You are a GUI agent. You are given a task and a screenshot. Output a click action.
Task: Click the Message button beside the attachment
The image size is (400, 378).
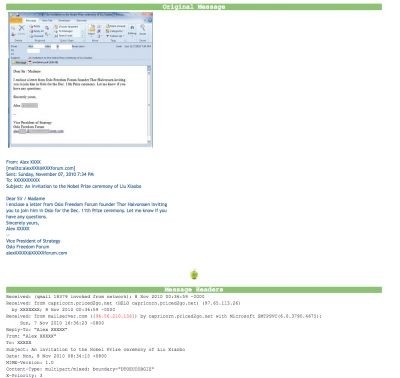(19, 62)
